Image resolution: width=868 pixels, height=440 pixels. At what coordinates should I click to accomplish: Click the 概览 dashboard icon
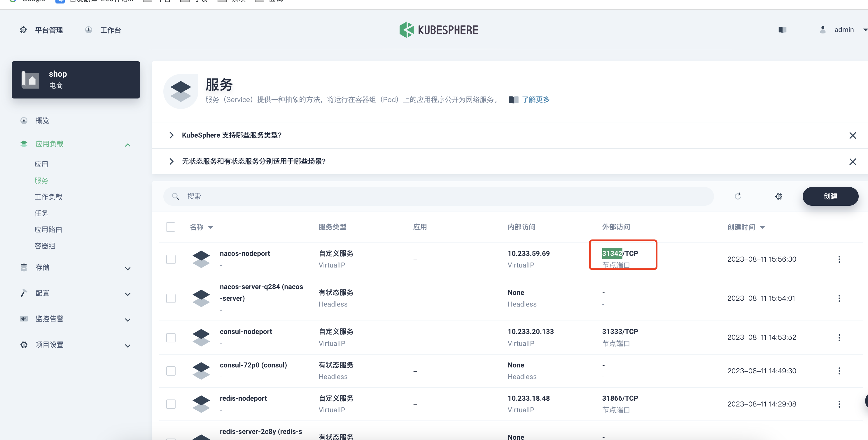[x=24, y=121]
